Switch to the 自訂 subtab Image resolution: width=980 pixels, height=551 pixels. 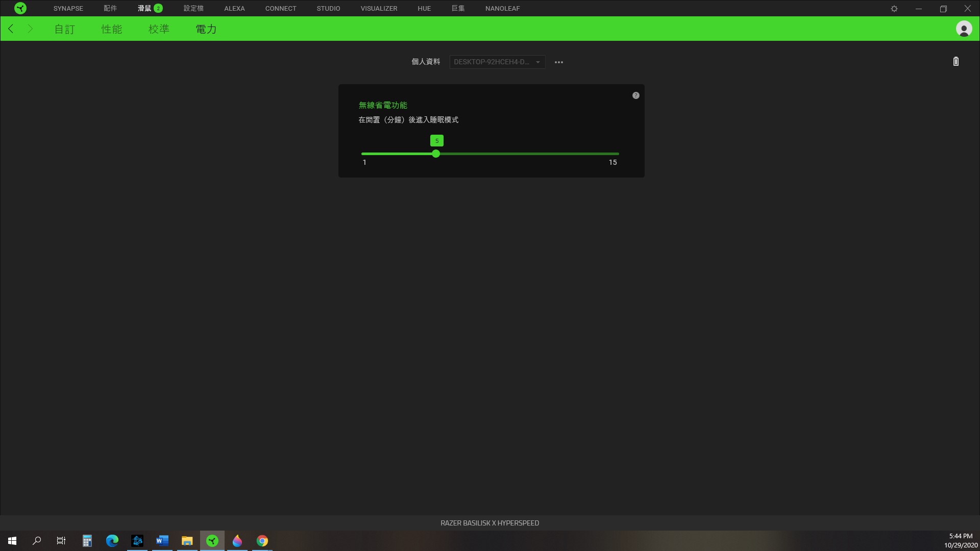tap(64, 29)
